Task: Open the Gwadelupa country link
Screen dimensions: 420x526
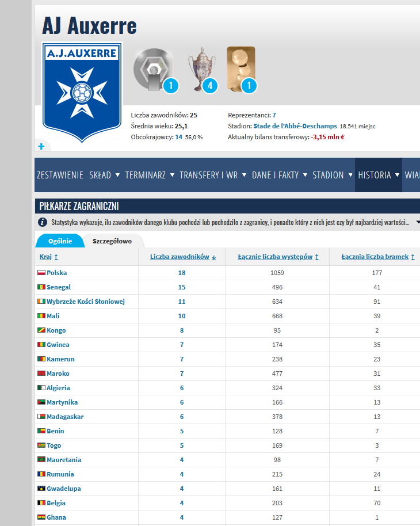Action: (64, 489)
